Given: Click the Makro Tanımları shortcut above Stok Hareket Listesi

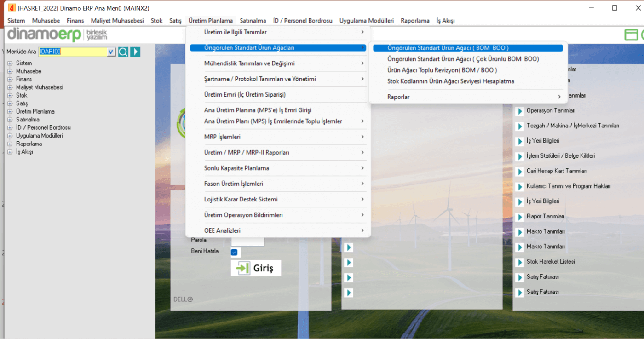Looking at the screenshot, I should (546, 247).
